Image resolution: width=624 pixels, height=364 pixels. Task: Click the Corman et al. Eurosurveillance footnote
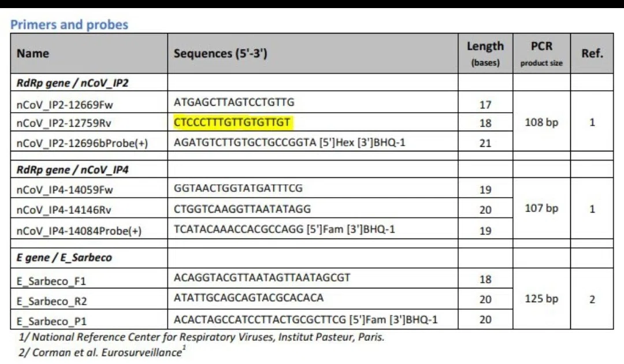[102, 352]
